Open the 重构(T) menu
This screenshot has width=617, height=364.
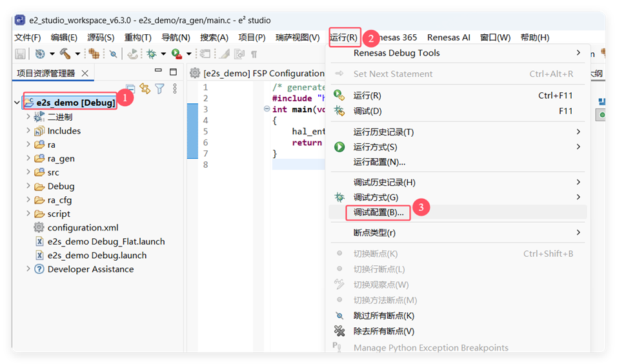pos(137,37)
